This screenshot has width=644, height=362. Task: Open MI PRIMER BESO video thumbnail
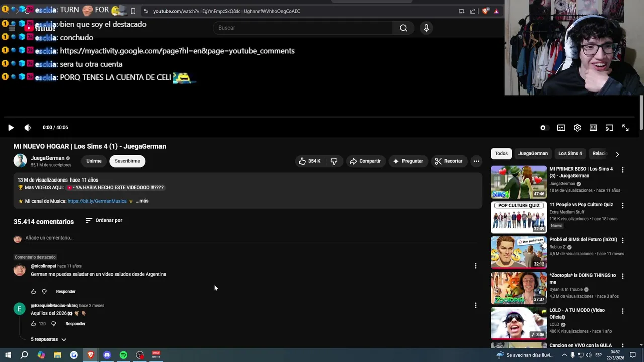click(519, 182)
